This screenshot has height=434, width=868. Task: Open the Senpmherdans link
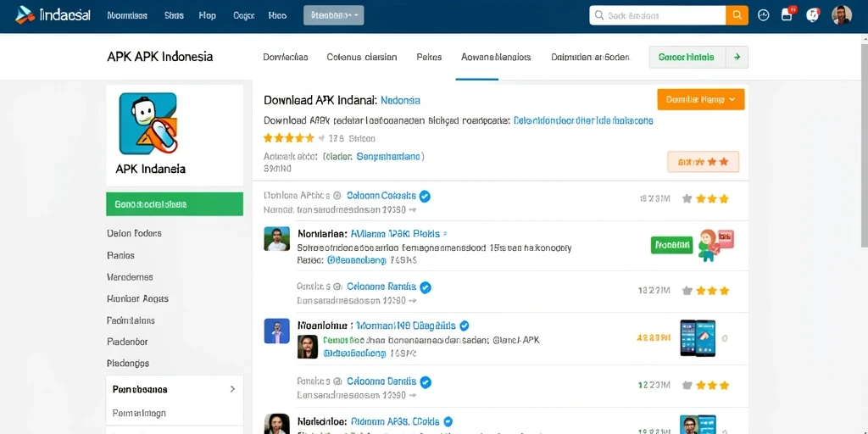[388, 157]
